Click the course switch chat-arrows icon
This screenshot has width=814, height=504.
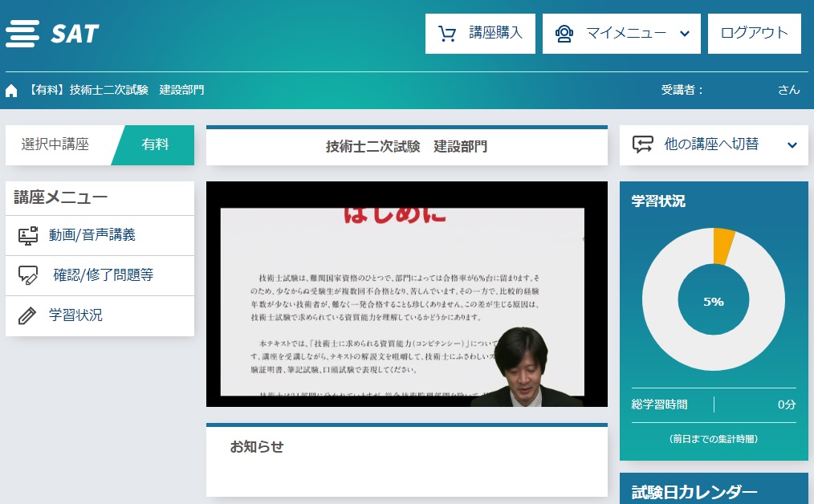(x=643, y=144)
